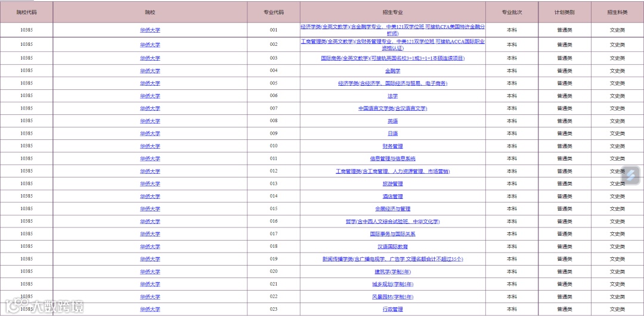This screenshot has width=644, height=318.
Task: Click 文史类 cell in the 金融学 row
Action: 617,71
